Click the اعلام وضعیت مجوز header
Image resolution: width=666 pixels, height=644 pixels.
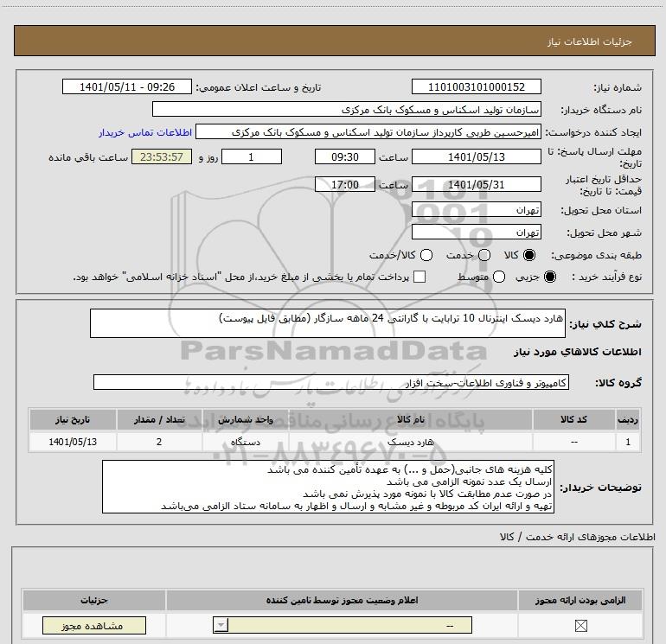pos(342,600)
